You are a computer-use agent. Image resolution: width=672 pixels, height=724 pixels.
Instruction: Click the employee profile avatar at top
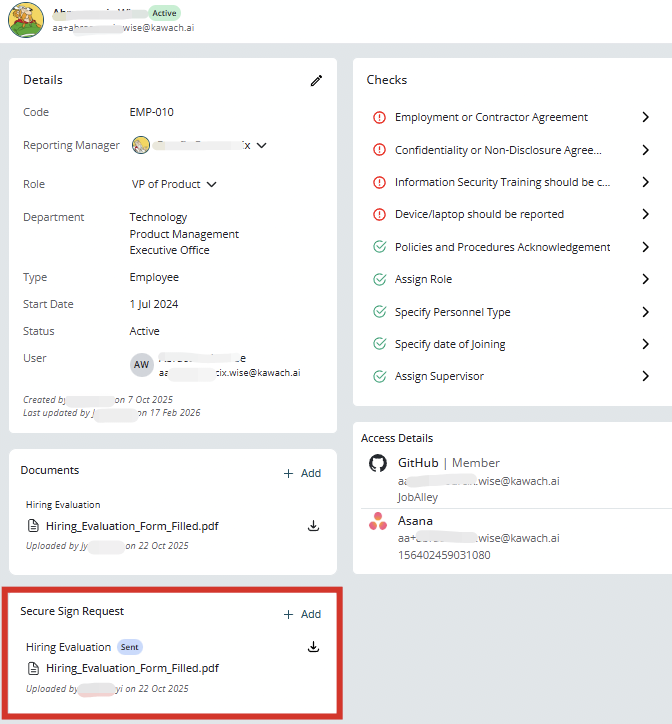click(26, 20)
